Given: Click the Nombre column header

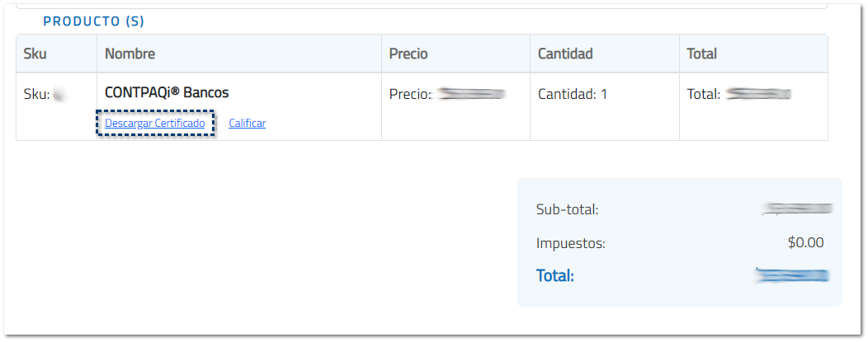Looking at the screenshot, I should coord(130,54).
